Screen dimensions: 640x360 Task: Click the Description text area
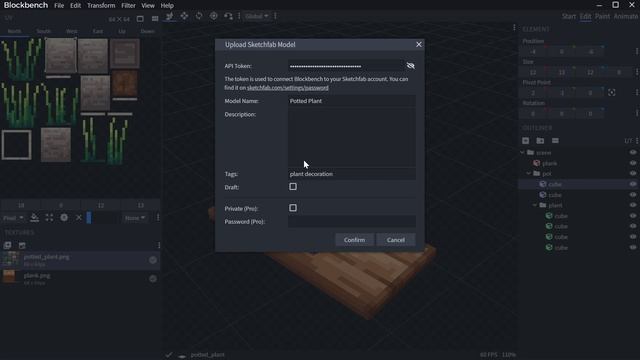tap(352, 138)
